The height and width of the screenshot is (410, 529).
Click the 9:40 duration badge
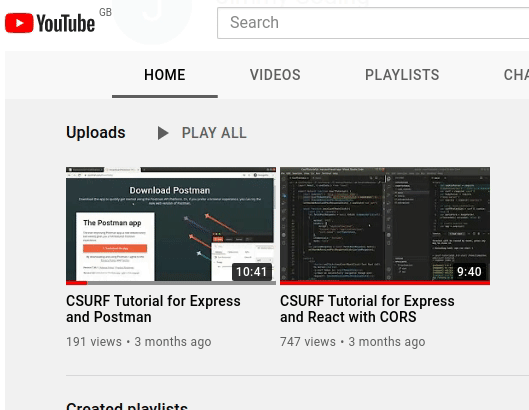[469, 272]
